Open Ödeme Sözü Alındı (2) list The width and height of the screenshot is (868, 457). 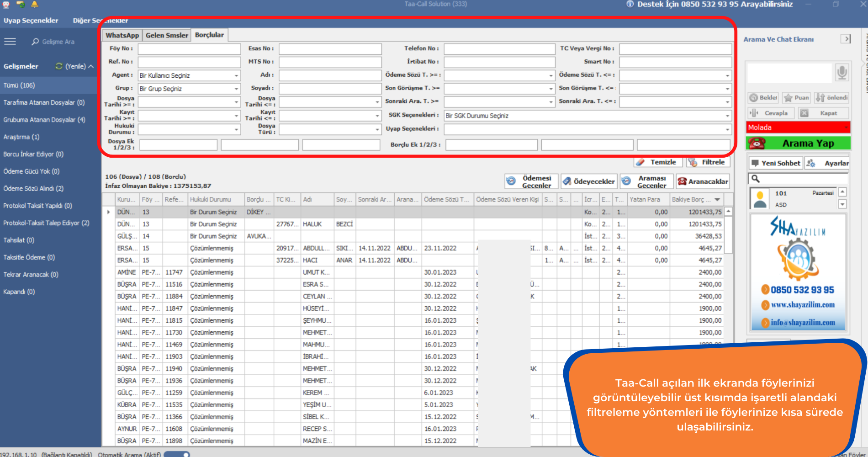click(x=33, y=189)
